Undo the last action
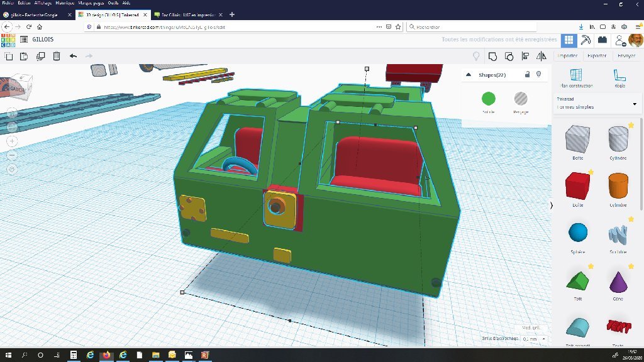 73,56
